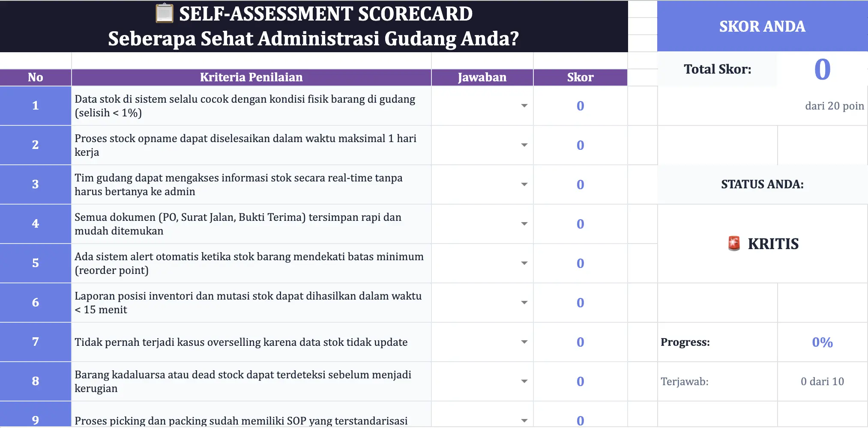Open the answer dropdown for row 6
Screen dimensions: 868x428
click(524, 303)
